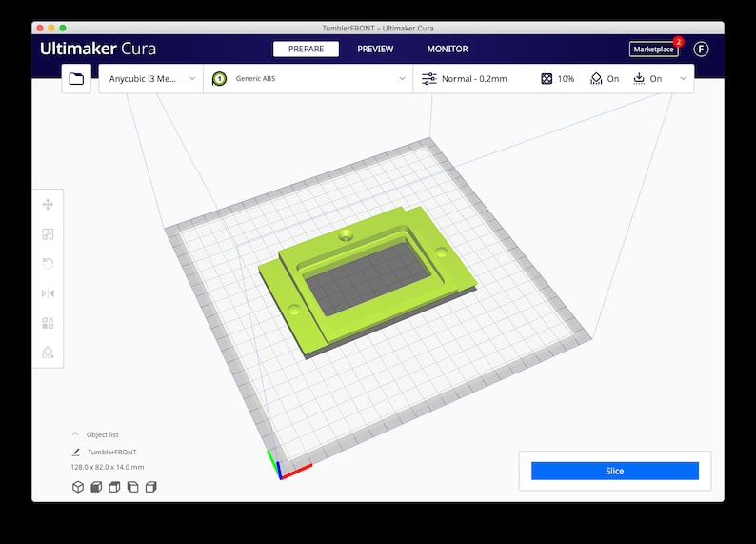
Task: Click the 10% infill value
Action: coord(566,79)
